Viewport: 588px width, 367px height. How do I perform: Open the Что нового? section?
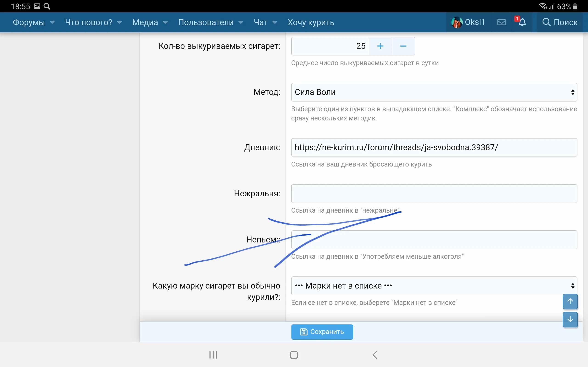point(89,22)
